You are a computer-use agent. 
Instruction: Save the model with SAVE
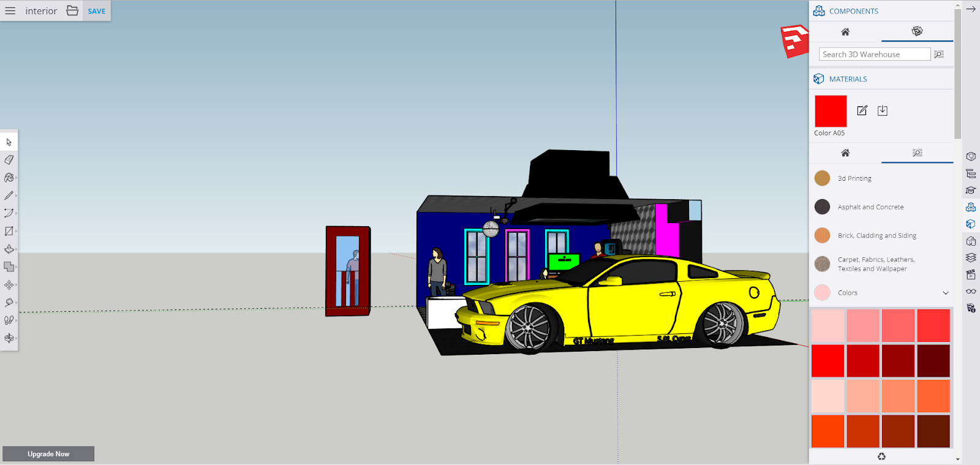pos(97,11)
